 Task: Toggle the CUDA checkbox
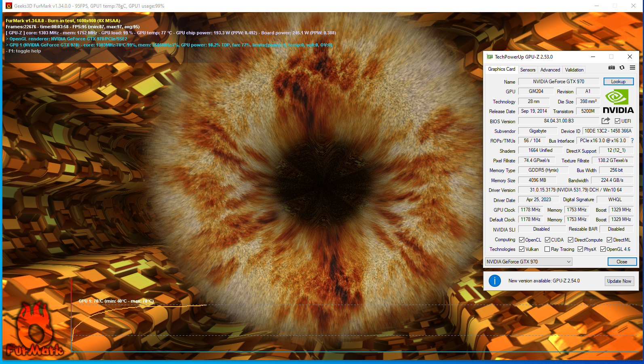(x=547, y=240)
